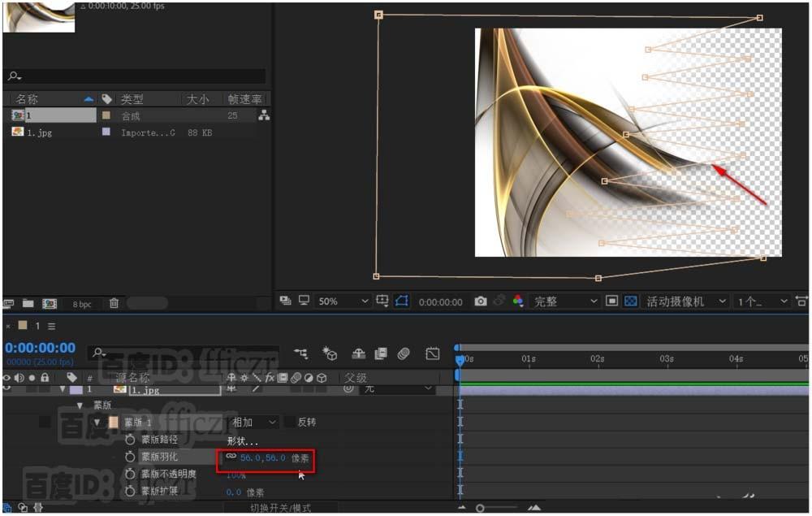Toggle the transparency grid button in the viewer

631,301
